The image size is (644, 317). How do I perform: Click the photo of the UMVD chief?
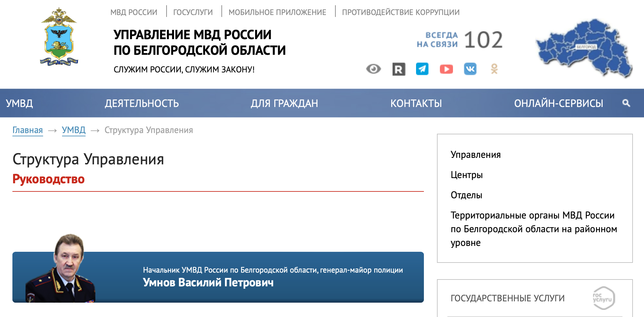61,268
